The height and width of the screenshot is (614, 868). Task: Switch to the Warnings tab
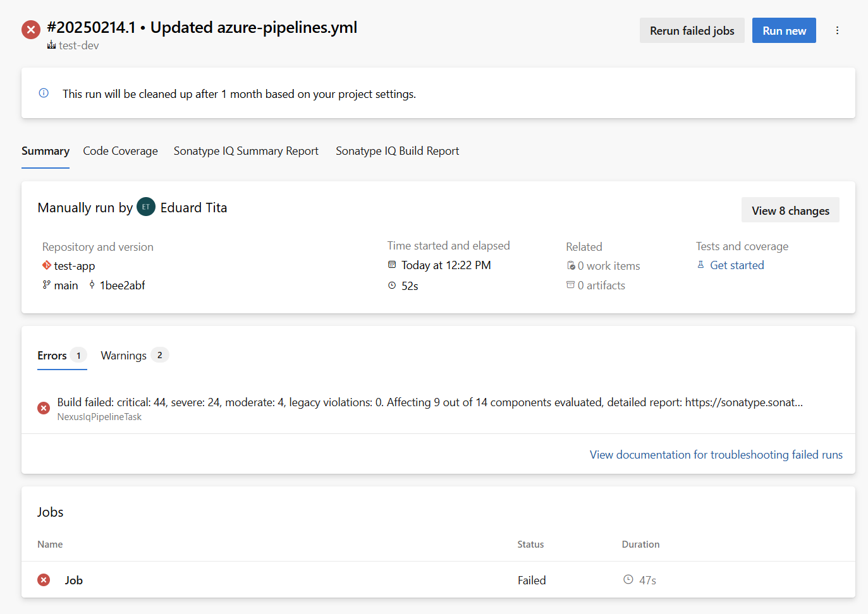(123, 355)
